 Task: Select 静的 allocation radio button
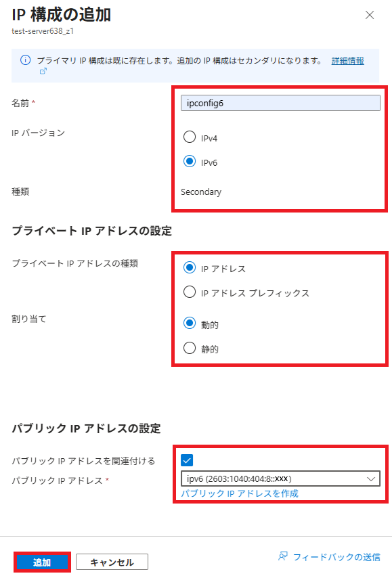pyautogui.click(x=190, y=348)
